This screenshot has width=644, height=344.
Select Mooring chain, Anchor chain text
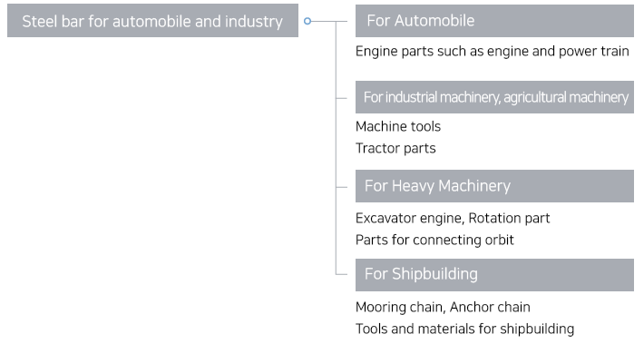tap(443, 307)
